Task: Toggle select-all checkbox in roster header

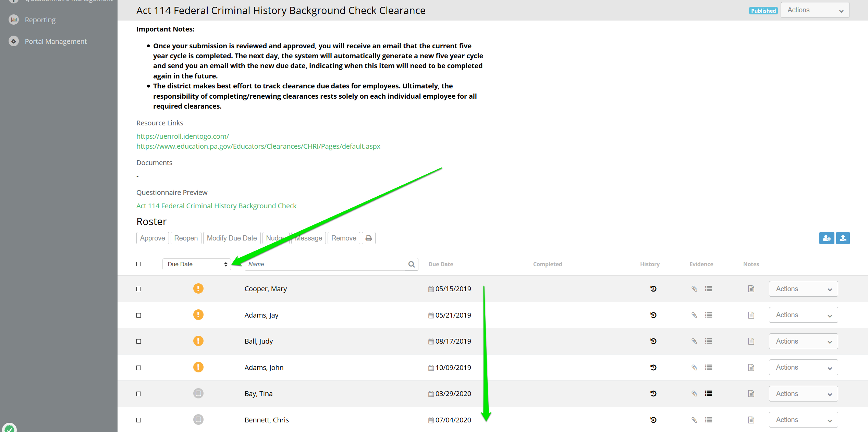Action: (138, 264)
